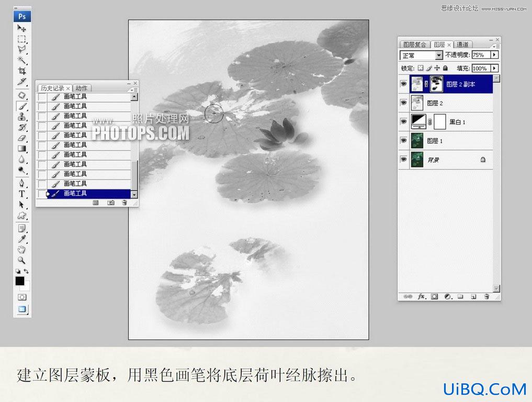
Task: Hide the 图层 2 副本 layer
Action: click(403, 84)
